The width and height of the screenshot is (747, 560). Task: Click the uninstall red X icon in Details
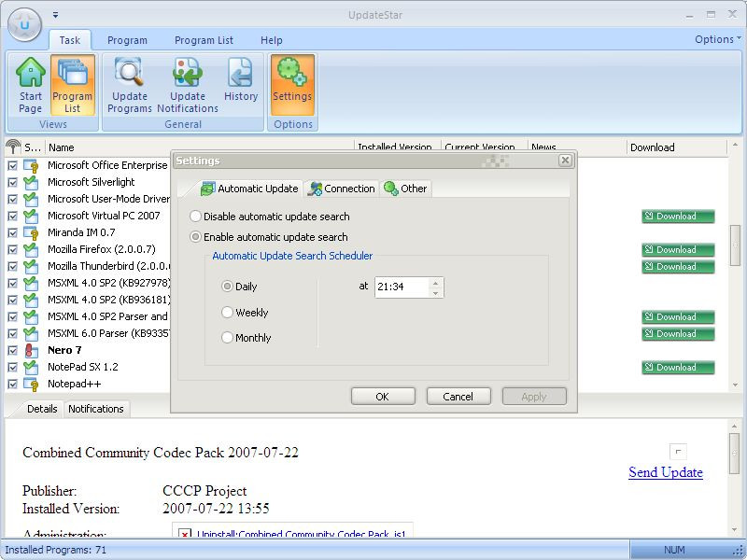185,534
